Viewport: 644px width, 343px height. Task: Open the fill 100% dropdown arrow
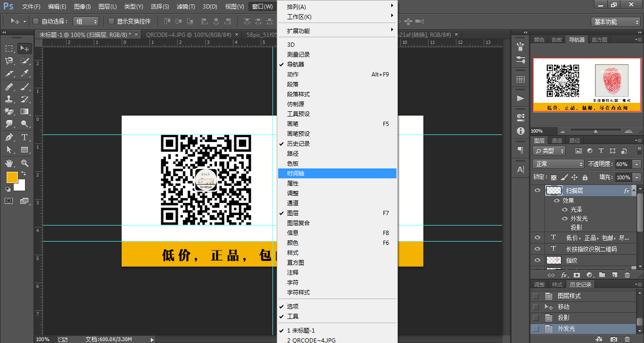point(637,177)
